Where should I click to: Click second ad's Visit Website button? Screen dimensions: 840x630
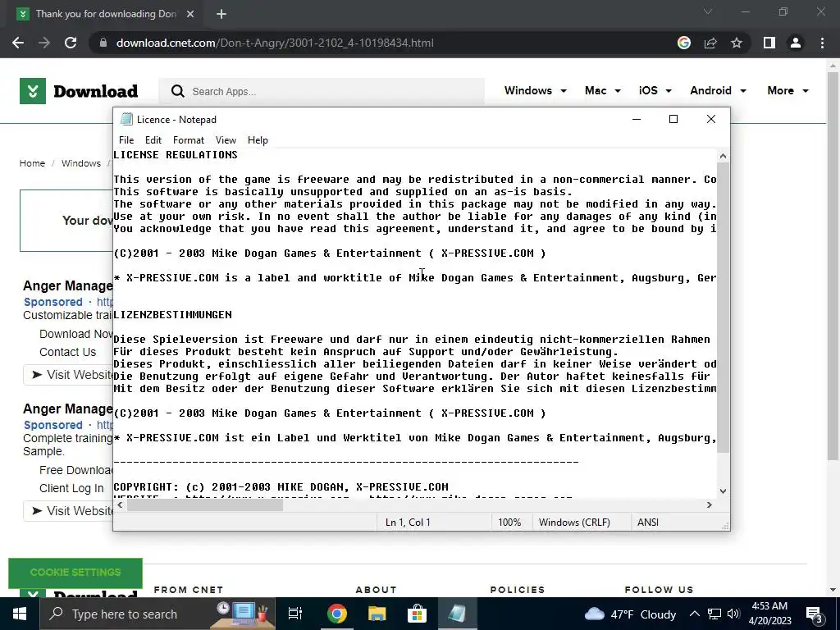point(69,511)
